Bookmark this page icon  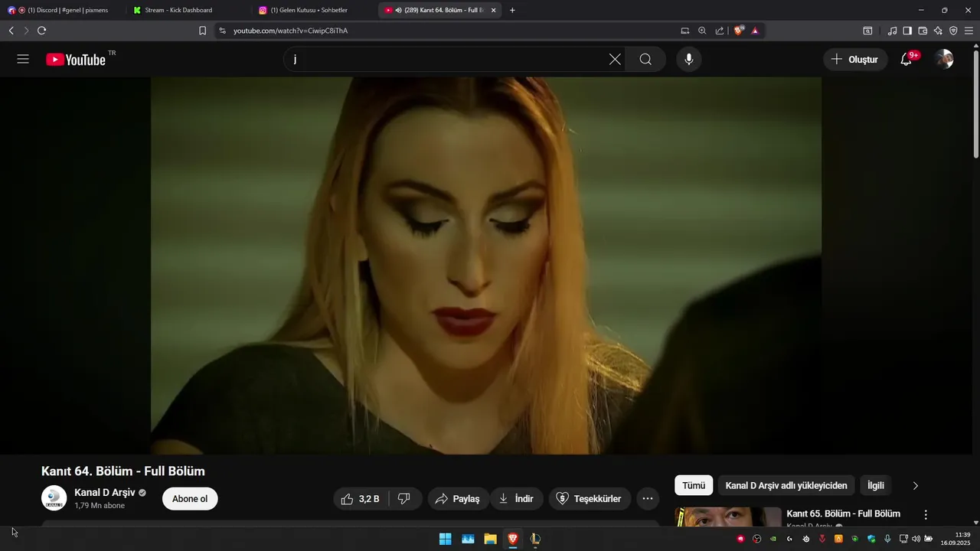tap(202, 31)
